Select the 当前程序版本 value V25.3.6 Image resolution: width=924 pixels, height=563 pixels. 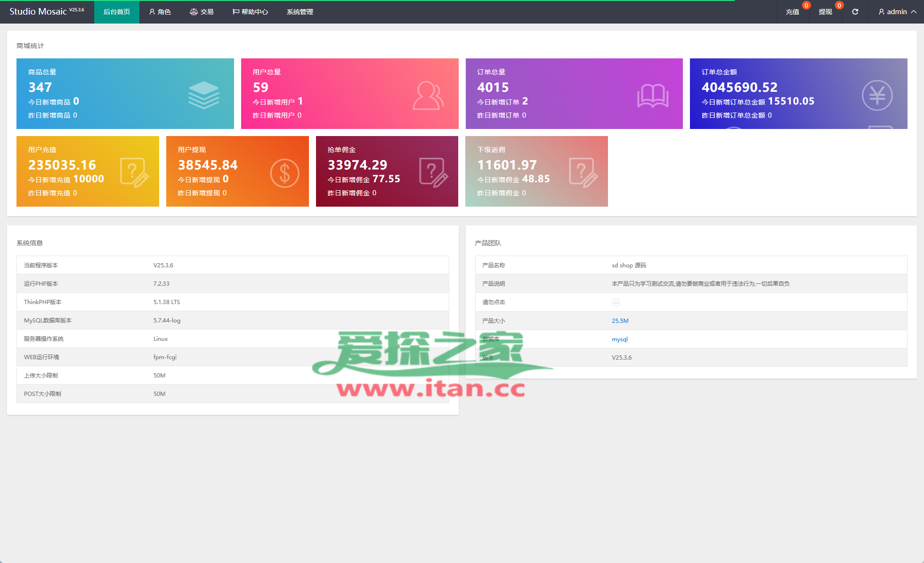(163, 265)
